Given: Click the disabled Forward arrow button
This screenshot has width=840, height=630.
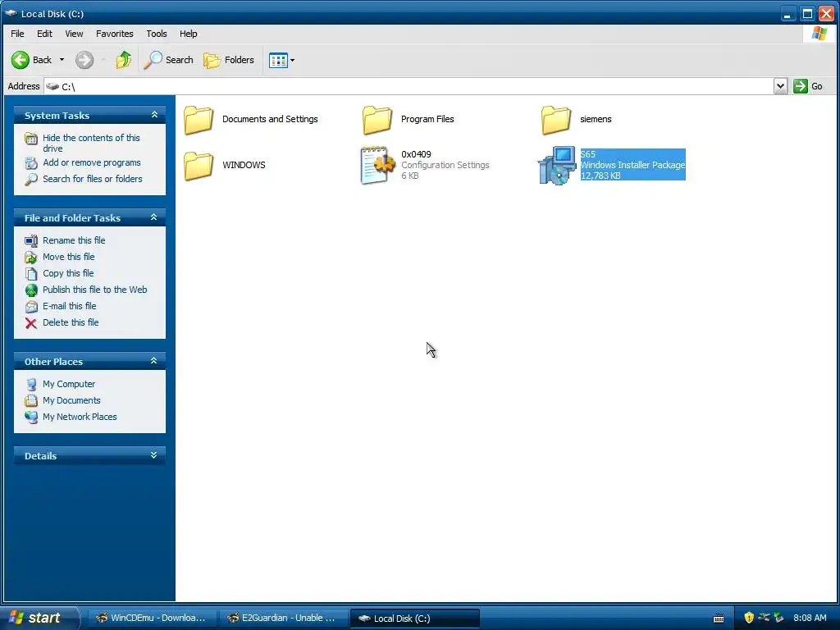Looking at the screenshot, I should pyautogui.click(x=84, y=60).
